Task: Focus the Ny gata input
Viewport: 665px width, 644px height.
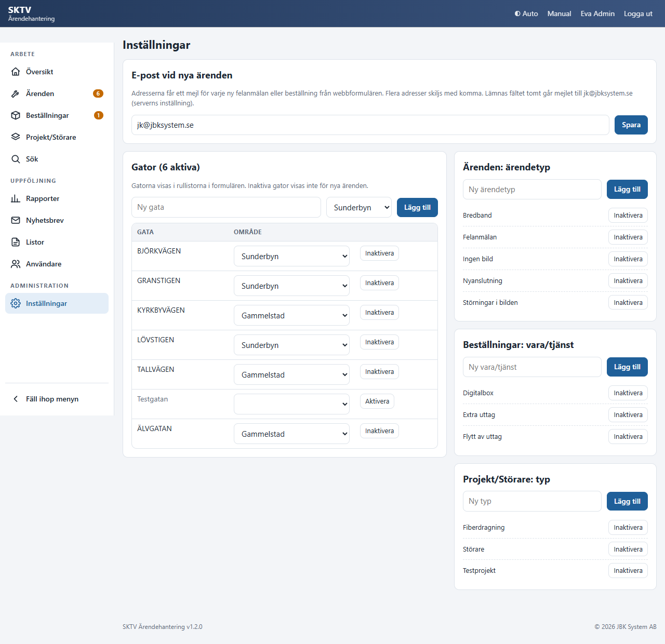Action: click(226, 207)
